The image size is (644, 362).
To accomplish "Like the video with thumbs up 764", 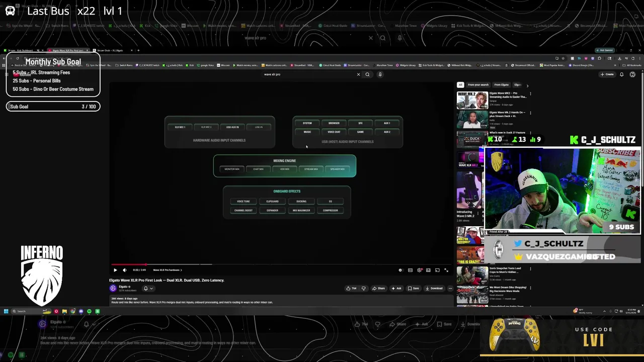I will pos(351,288).
